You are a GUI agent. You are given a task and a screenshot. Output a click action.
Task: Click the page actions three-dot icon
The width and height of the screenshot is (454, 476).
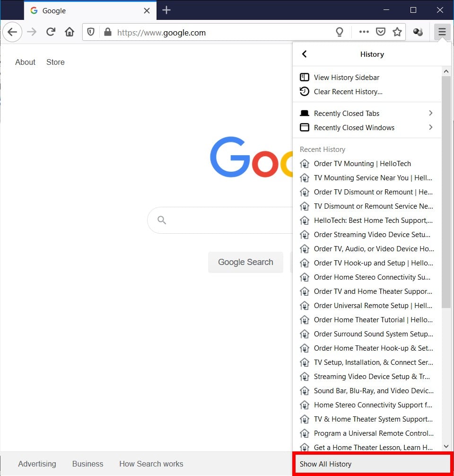tap(364, 32)
